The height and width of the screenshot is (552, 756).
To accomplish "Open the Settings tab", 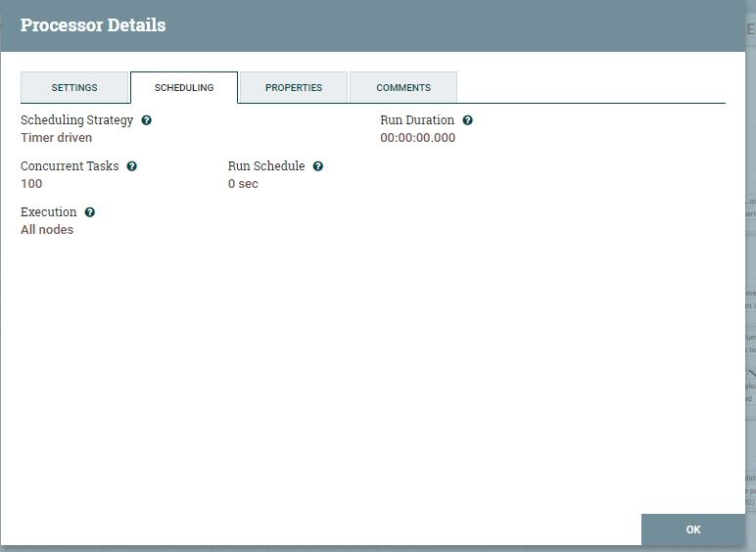I will tap(74, 87).
